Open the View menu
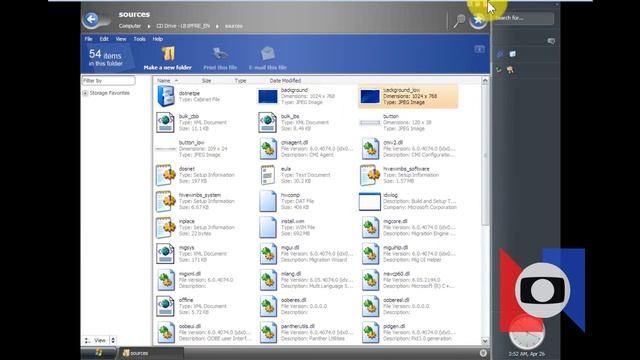 tap(121, 39)
